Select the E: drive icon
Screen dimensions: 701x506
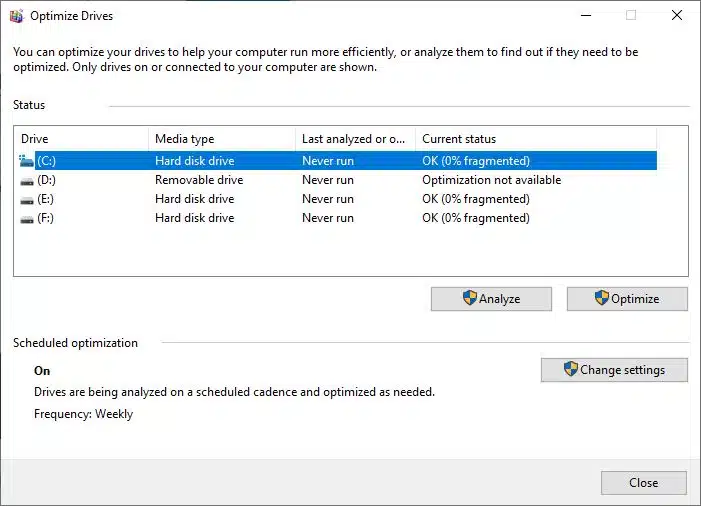27,200
